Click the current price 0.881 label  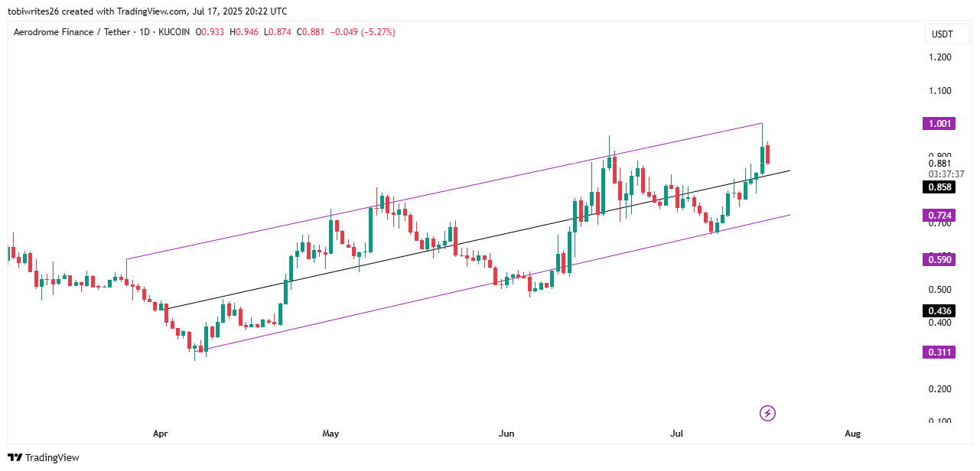pos(940,163)
